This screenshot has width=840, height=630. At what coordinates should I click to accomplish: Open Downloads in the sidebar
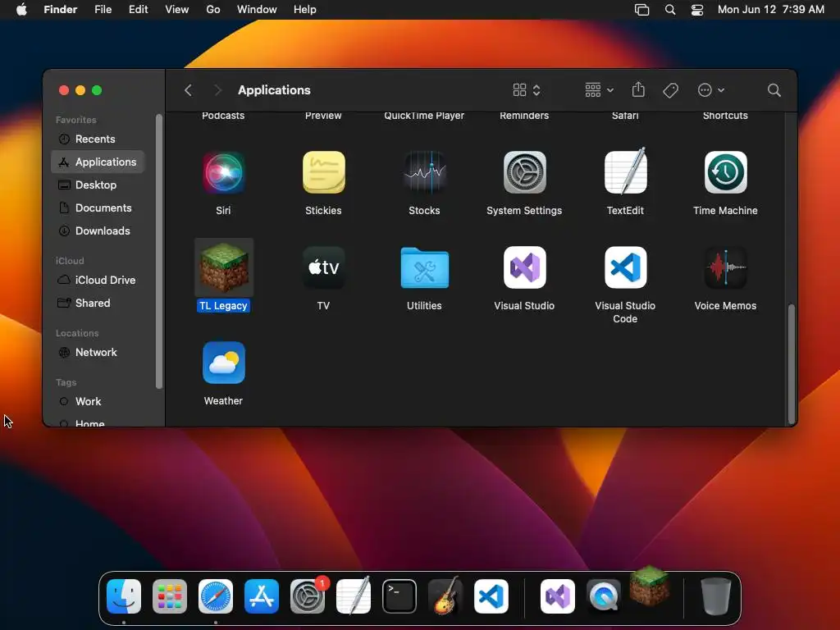point(98,231)
